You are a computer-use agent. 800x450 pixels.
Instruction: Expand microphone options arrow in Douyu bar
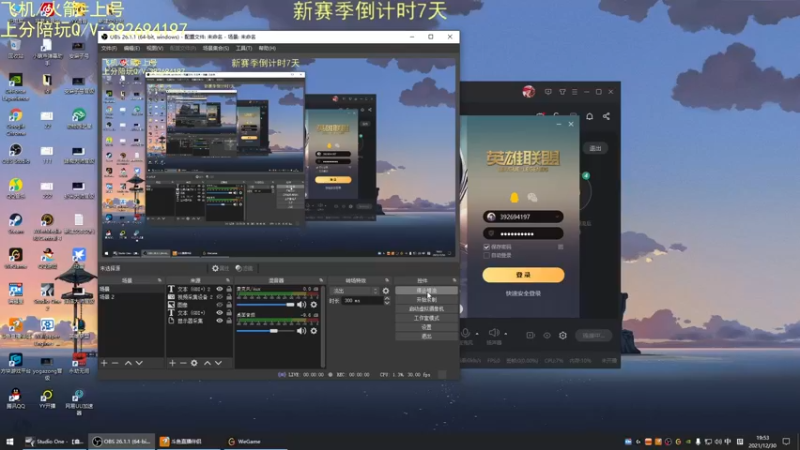point(477,334)
